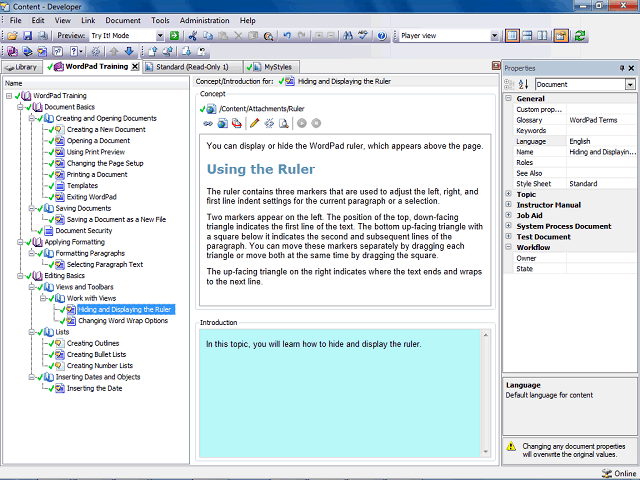Collapse the Workflow property group
The image size is (640, 480).
pos(509,247)
